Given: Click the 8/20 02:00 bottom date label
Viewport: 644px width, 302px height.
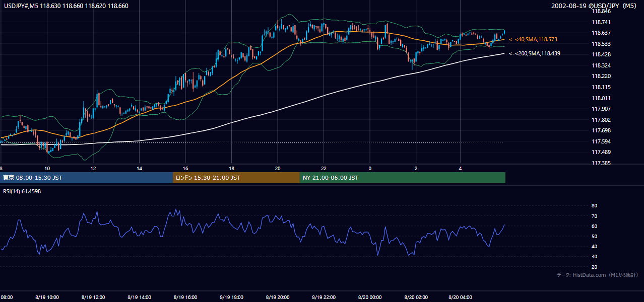Looking at the screenshot, I should point(416,297).
